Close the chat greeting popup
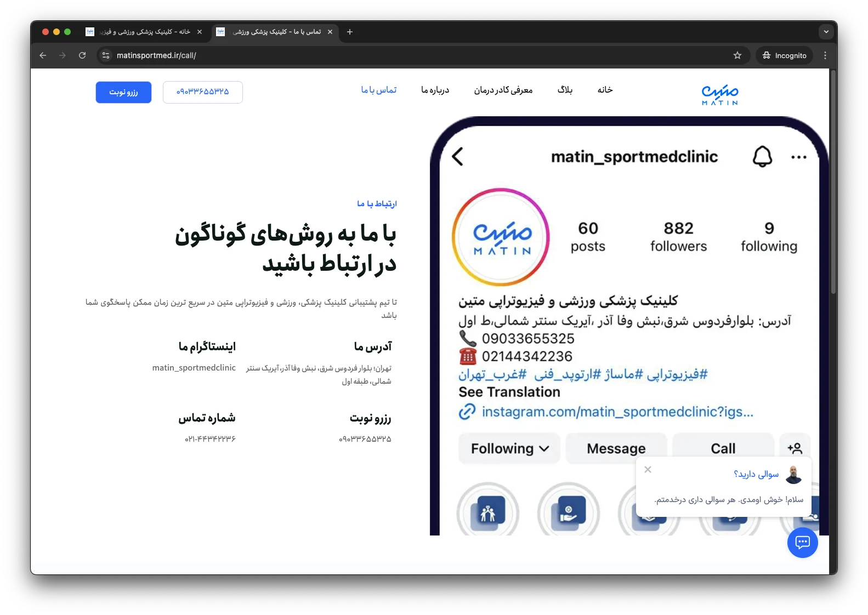Viewport: 868px width, 615px height. click(648, 469)
